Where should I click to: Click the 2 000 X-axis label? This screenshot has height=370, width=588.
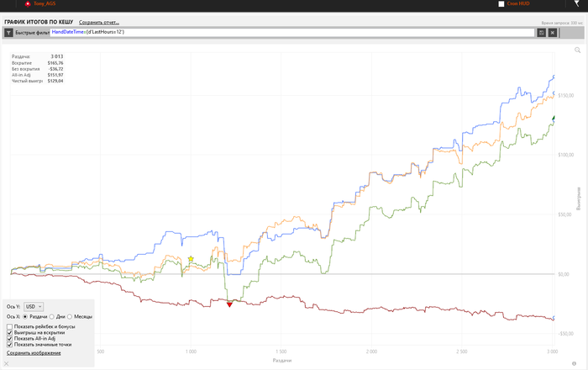[371, 351]
